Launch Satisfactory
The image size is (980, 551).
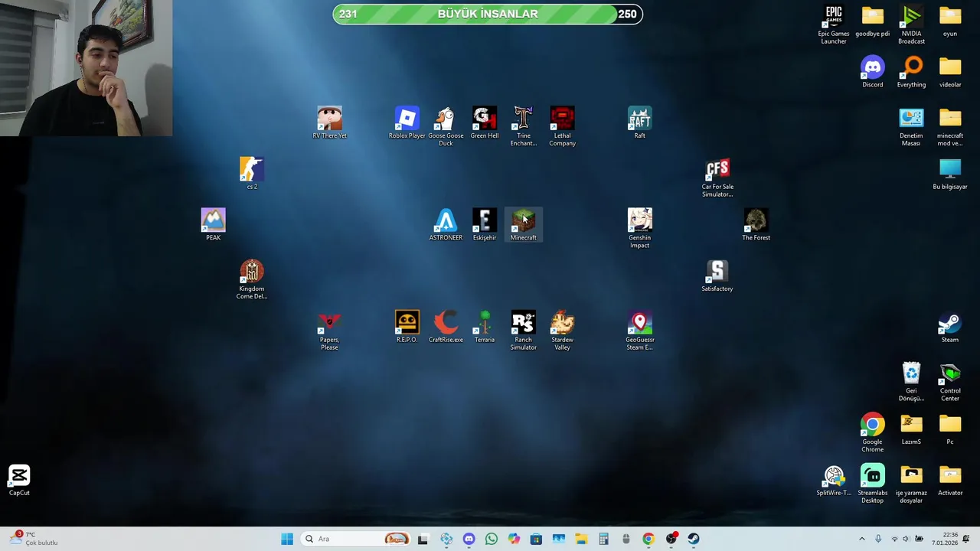coord(717,275)
